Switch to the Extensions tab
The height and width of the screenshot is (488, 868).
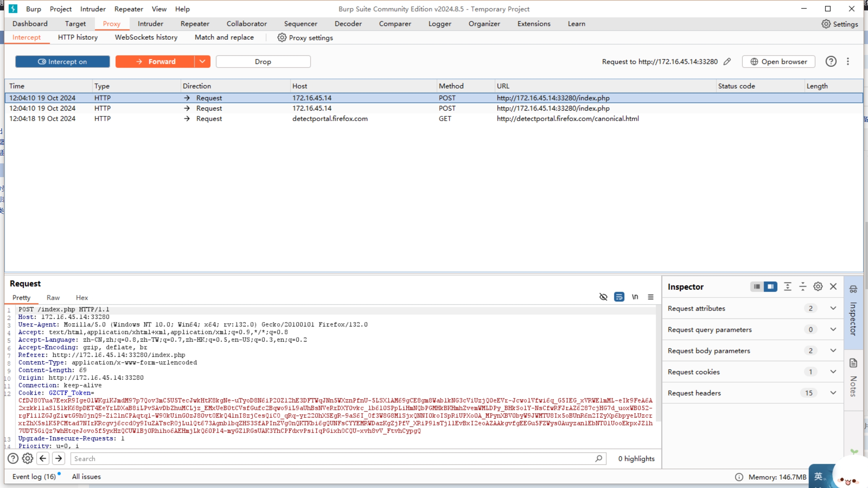(x=534, y=23)
